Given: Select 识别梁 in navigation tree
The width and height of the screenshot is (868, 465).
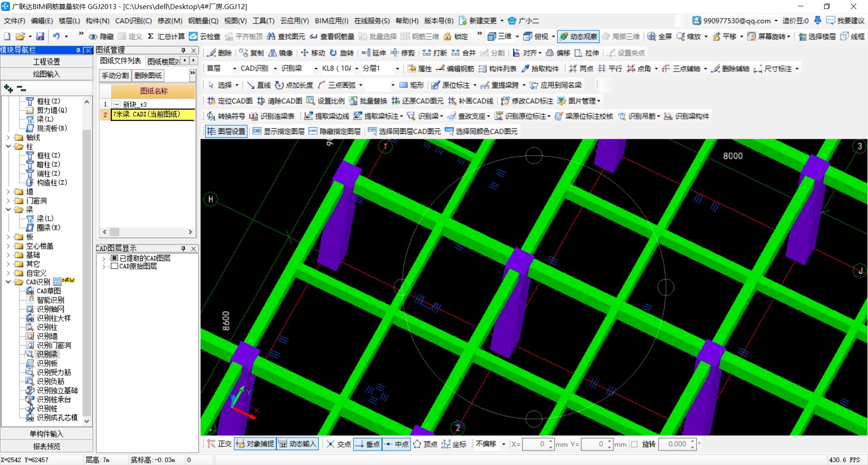Looking at the screenshot, I should click(47, 354).
